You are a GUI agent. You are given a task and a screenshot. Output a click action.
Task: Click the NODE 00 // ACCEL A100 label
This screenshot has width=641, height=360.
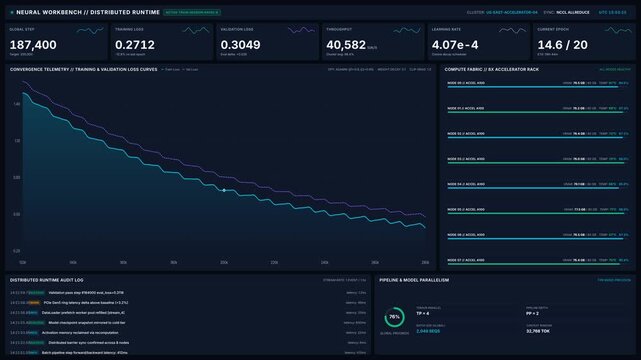[x=466, y=83]
